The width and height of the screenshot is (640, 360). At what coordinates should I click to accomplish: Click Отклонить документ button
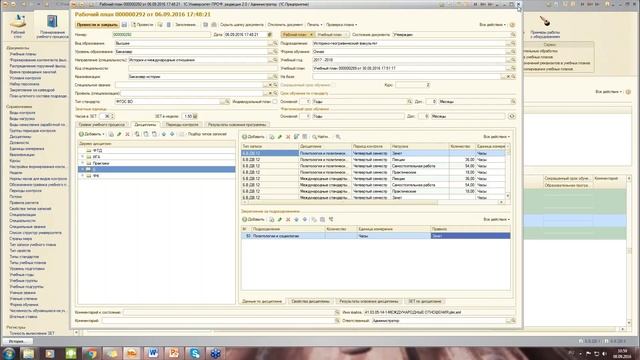pyautogui.click(x=285, y=25)
